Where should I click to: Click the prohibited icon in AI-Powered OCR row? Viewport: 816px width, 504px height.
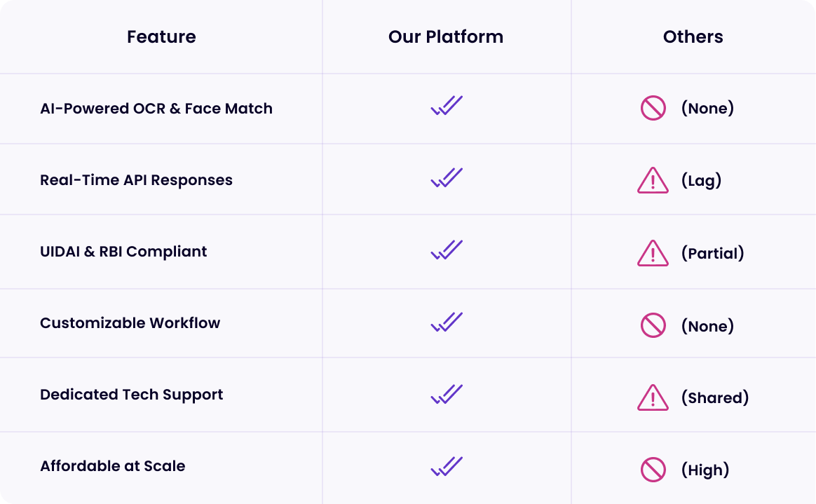(x=653, y=108)
